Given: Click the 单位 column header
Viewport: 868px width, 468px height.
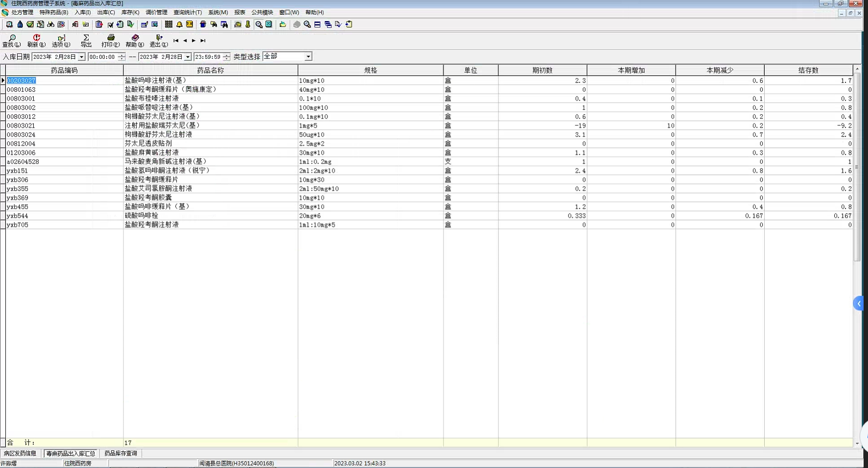Looking at the screenshot, I should click(x=471, y=70).
